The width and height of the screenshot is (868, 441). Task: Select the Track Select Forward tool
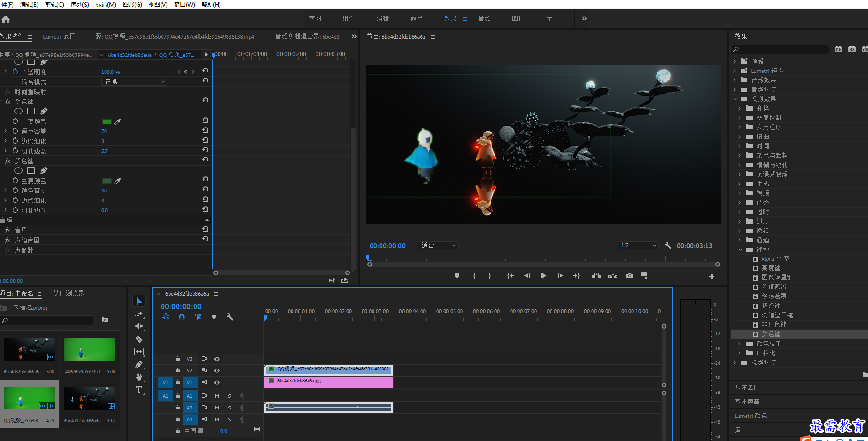tap(139, 313)
